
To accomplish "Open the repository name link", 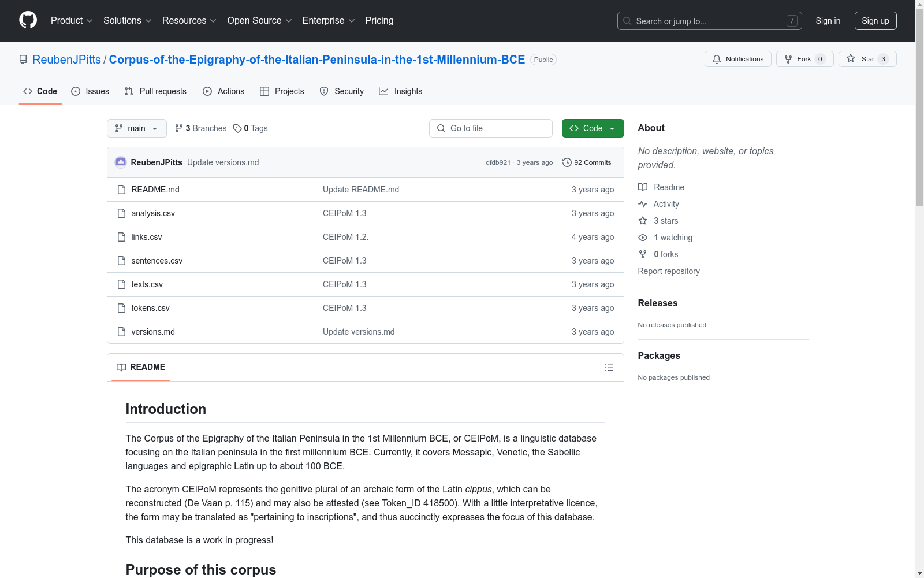I will tap(317, 60).
